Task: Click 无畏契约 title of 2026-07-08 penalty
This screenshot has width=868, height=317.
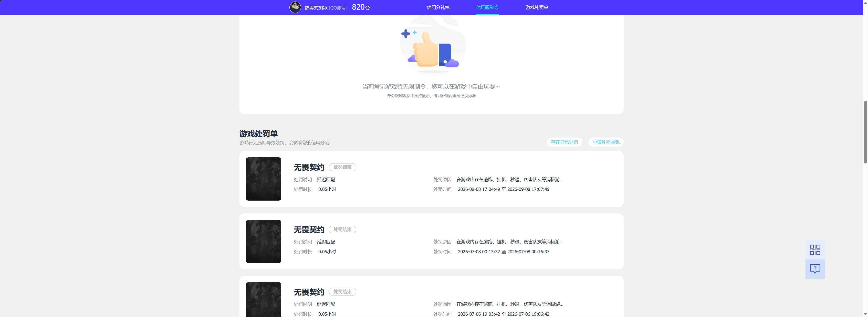Action: pos(309,229)
